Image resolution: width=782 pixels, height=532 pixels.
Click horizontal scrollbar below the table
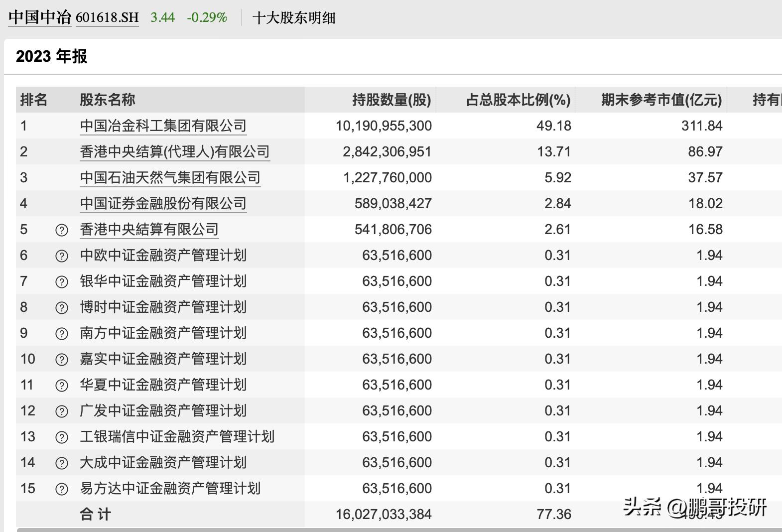399,530
